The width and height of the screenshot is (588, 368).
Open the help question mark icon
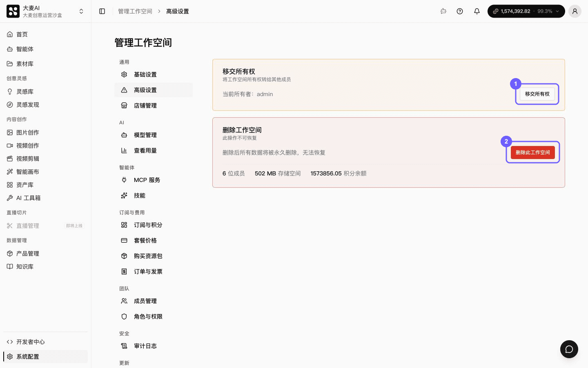(x=460, y=11)
